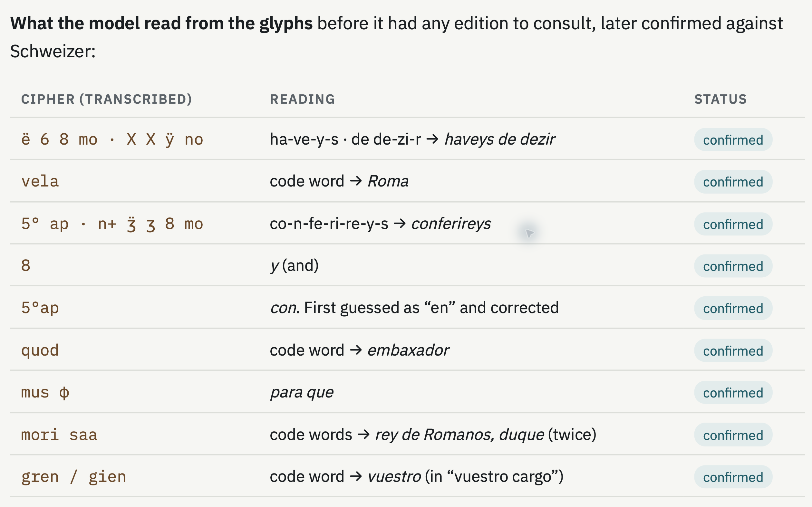Image resolution: width=812 pixels, height=507 pixels.
Task: Click the CIPHER (TRANSCRIBED) column header
Action: tap(107, 99)
